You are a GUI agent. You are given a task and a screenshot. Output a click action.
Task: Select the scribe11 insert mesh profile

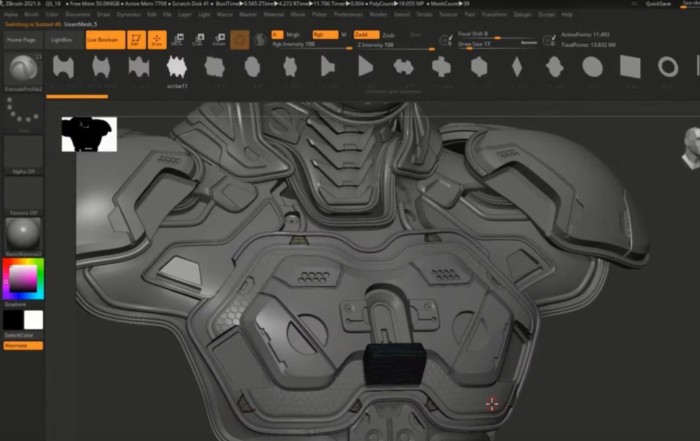tap(177, 68)
